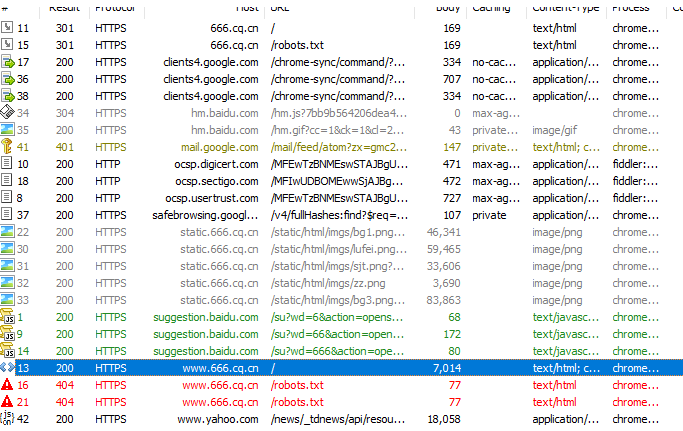Click the document icon of session 8
This screenshot has width=683, height=431.
(7, 197)
